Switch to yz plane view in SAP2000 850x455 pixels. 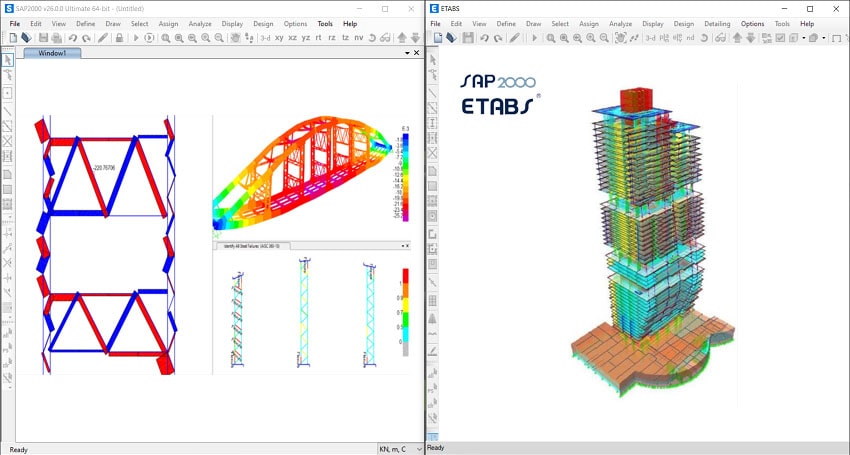coord(306,38)
